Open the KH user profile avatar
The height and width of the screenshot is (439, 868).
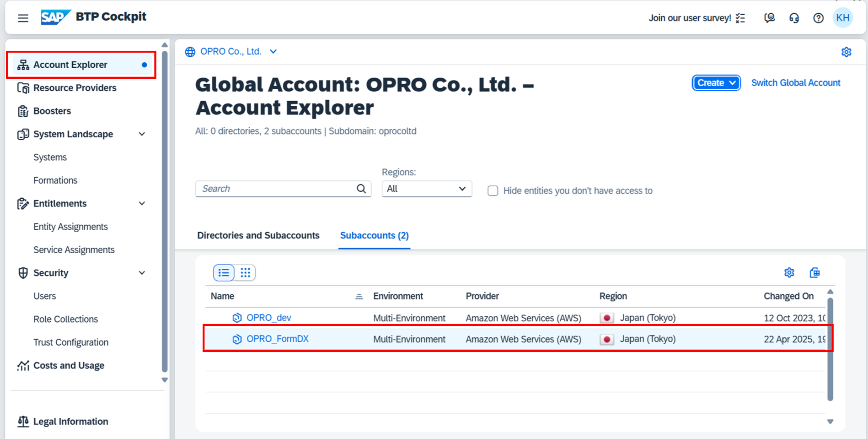pyautogui.click(x=842, y=18)
